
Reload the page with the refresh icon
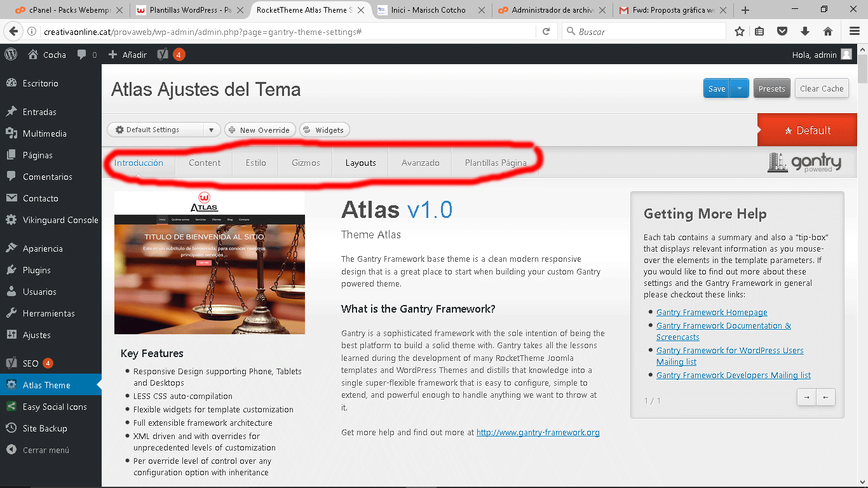coord(546,31)
